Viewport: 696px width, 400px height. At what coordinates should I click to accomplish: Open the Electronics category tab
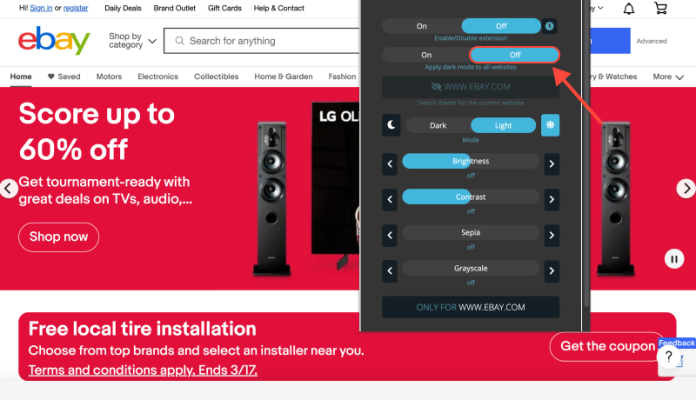pyautogui.click(x=158, y=77)
